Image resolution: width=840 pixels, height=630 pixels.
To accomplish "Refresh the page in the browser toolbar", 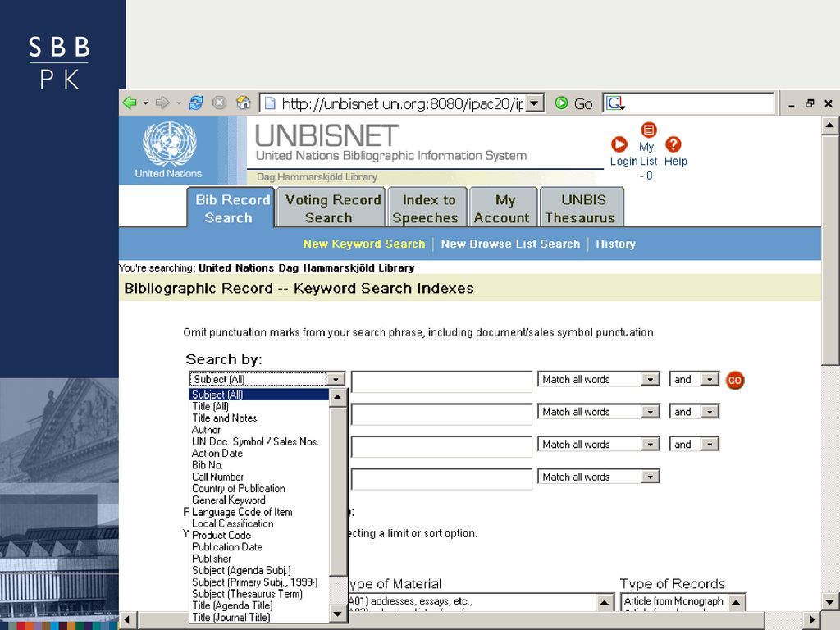I will [196, 103].
